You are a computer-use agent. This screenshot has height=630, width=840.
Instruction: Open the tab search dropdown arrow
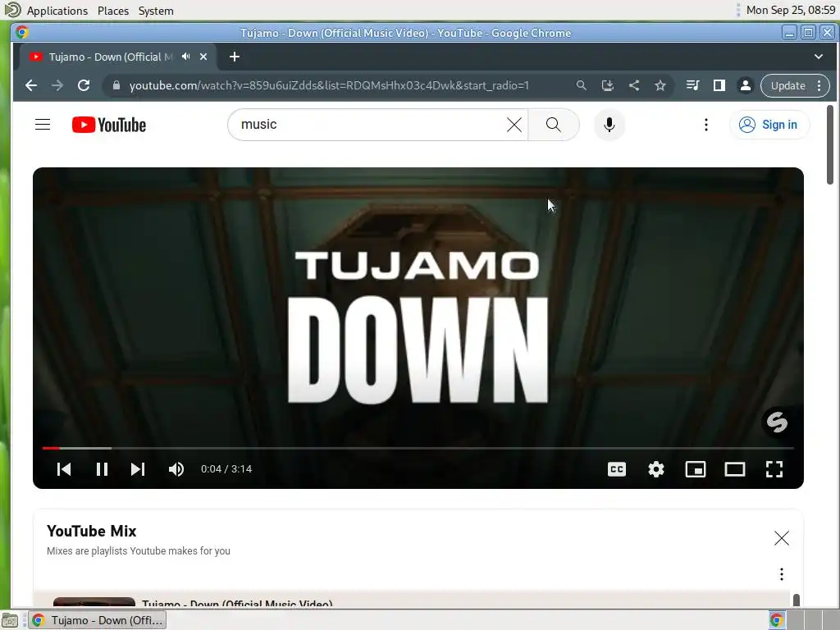[x=818, y=57]
